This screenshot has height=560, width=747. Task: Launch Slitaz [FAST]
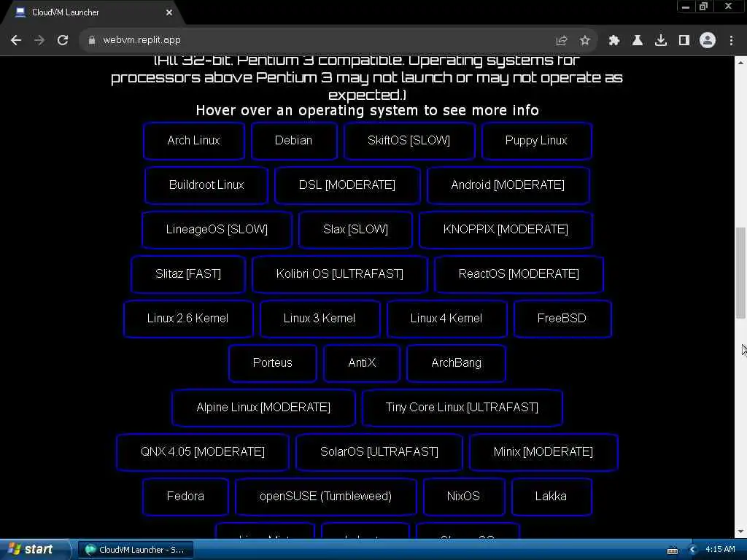[x=188, y=274]
